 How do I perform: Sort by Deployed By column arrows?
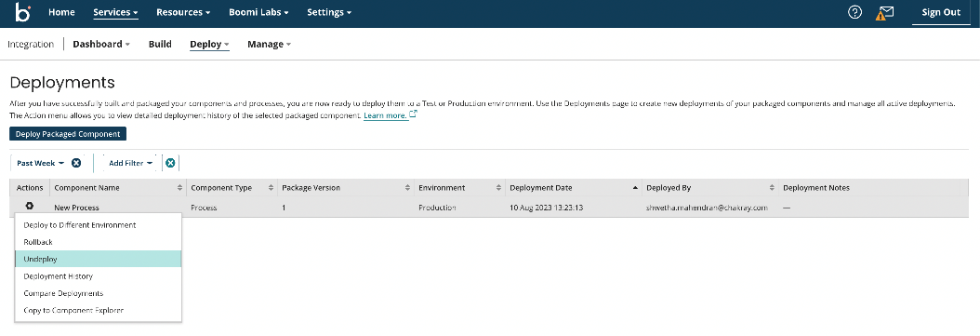click(x=773, y=188)
